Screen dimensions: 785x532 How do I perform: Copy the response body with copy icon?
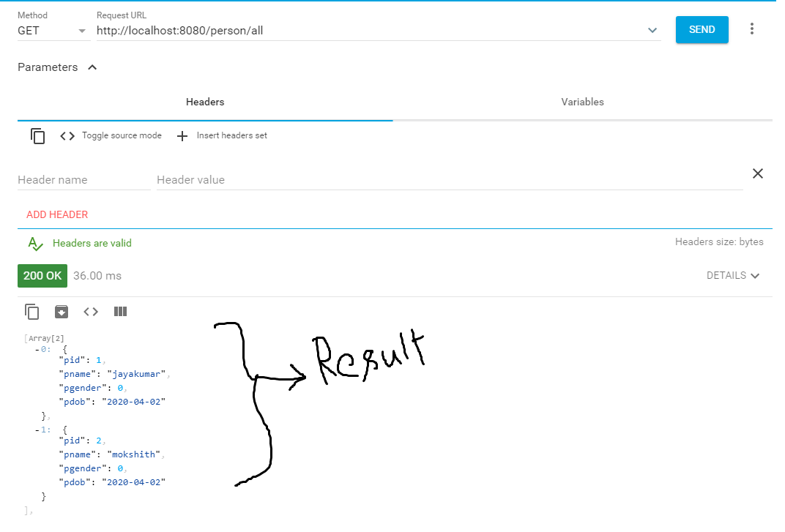coord(32,311)
